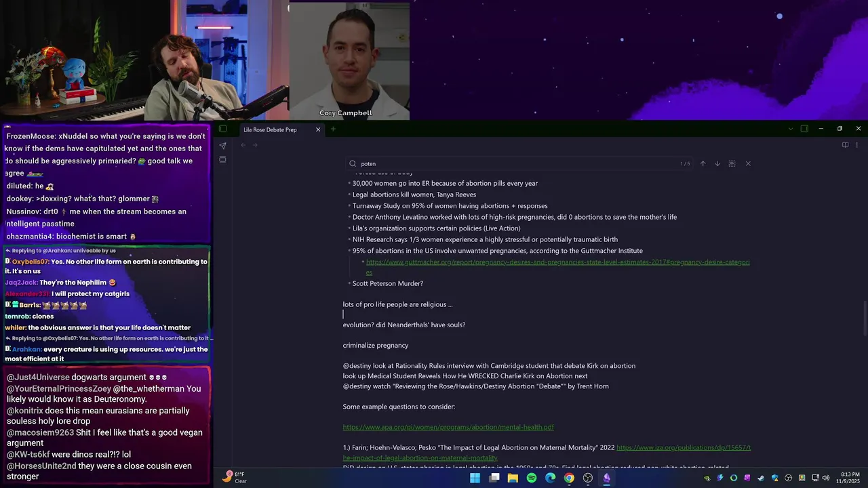
Task: Click chazmantia4's 'biochemist is smart' message
Action: point(71,236)
